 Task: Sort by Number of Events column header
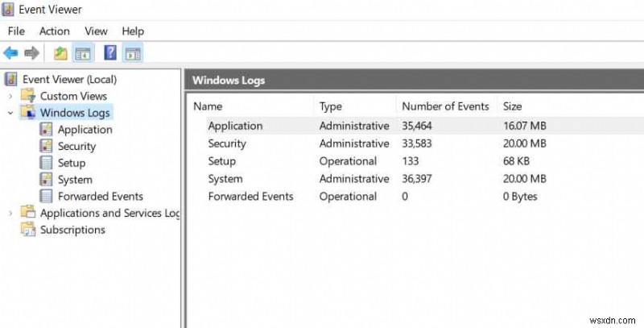[445, 106]
